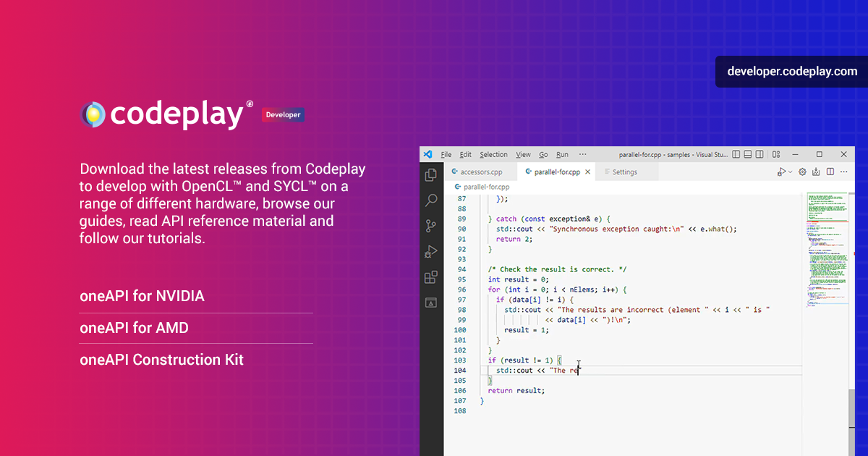The height and width of the screenshot is (456, 868).
Task: Open the Explorer view in activity bar
Action: [431, 174]
